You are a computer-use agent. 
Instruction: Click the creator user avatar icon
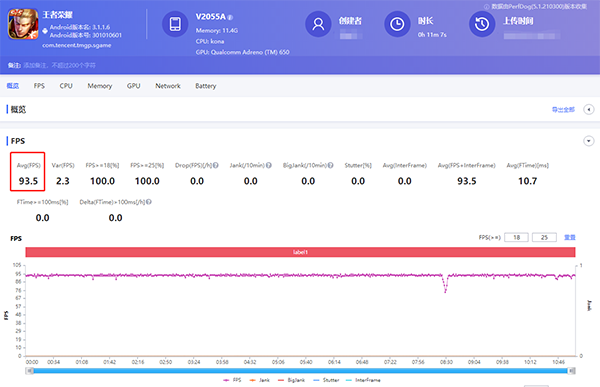click(x=318, y=24)
